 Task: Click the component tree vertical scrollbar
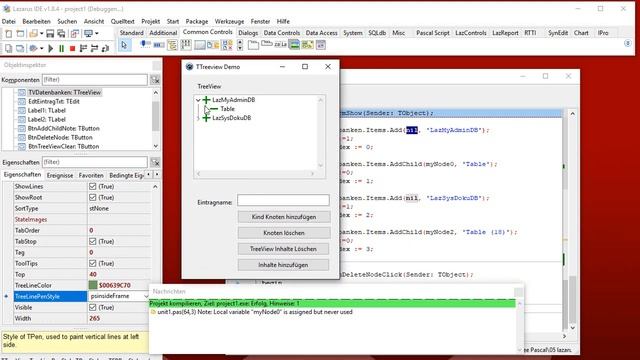click(x=156, y=119)
